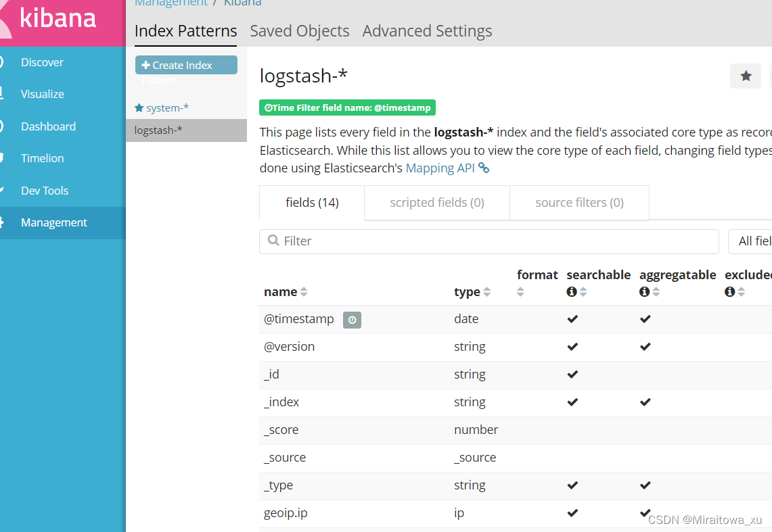Click the _score field name

pos(281,430)
